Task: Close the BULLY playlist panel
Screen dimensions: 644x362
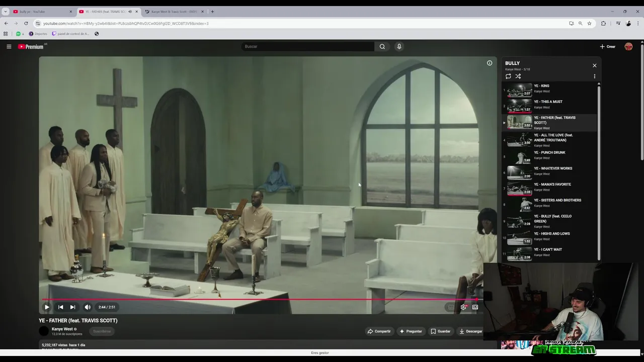Action: click(x=594, y=66)
